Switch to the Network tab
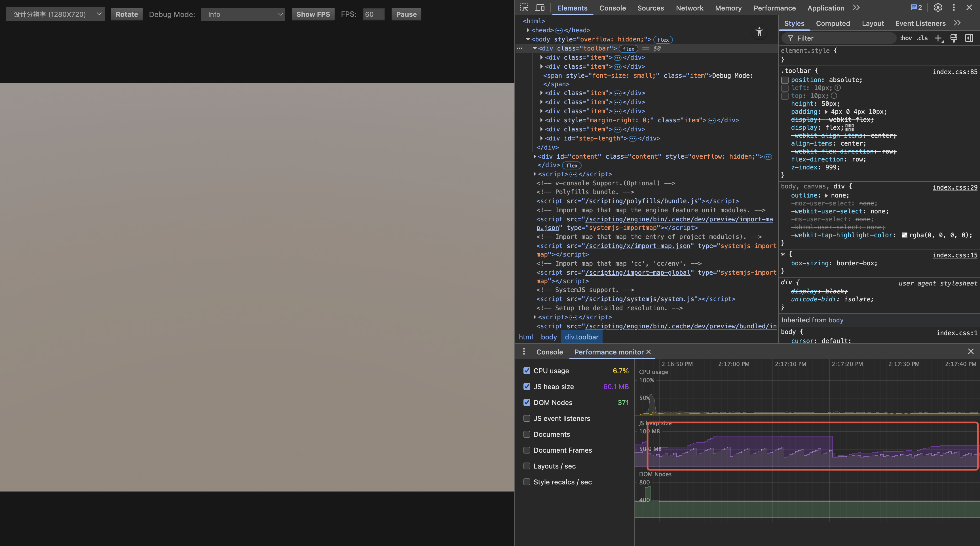Viewport: 980px width, 546px height. click(x=689, y=8)
